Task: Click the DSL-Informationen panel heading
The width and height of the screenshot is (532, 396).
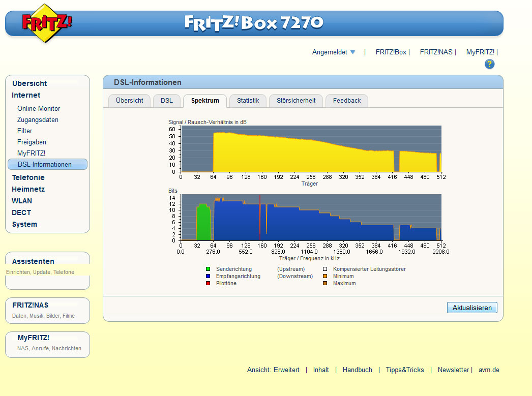Action: [x=147, y=82]
